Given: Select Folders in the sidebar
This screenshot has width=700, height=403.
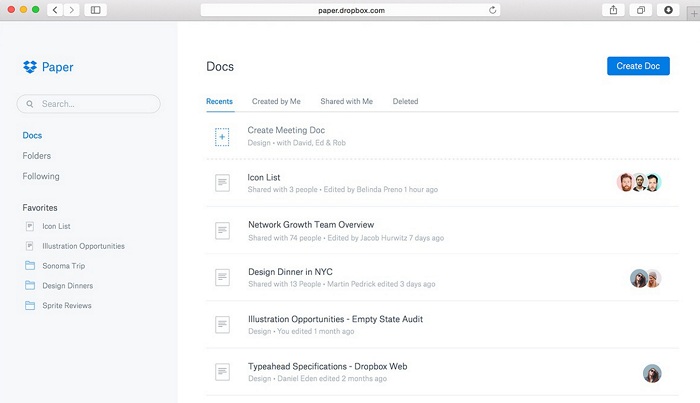Looking at the screenshot, I should coord(37,156).
